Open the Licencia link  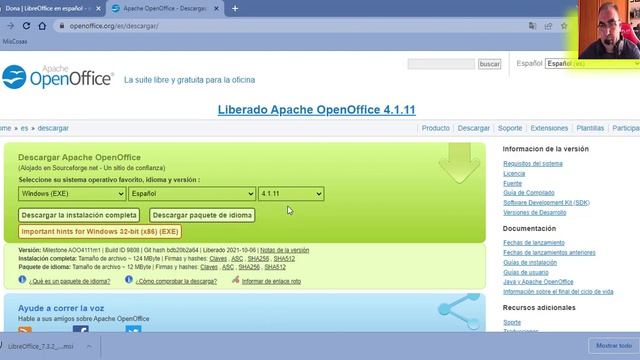pos(514,173)
